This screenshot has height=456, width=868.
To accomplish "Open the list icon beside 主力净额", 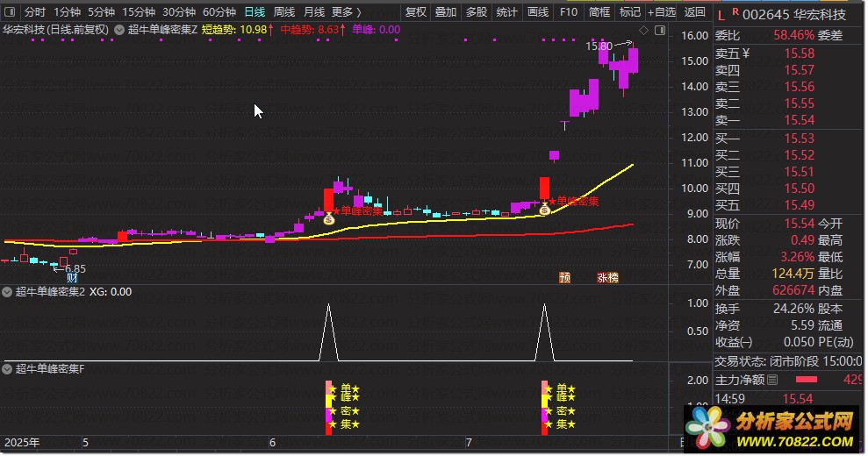I will 773,380.
